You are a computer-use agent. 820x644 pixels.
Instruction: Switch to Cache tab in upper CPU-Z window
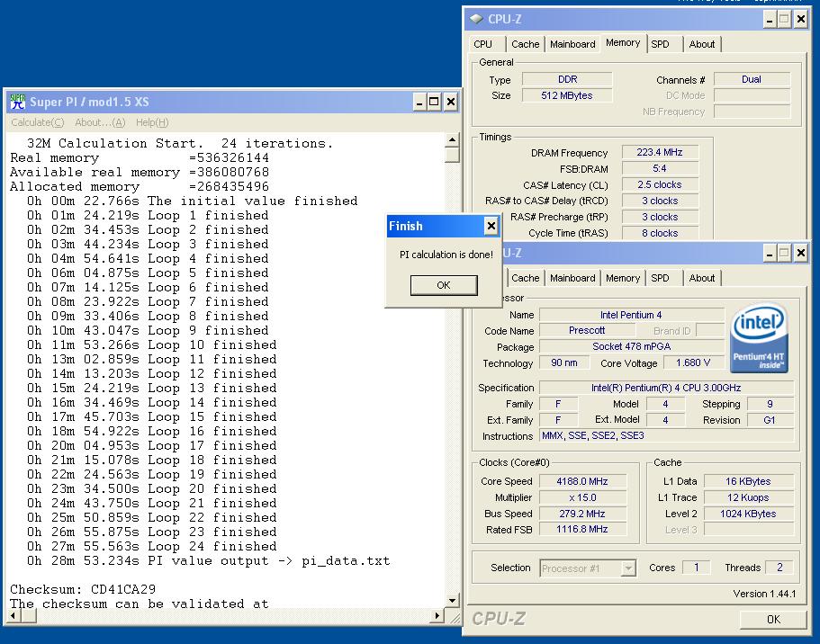coord(525,44)
